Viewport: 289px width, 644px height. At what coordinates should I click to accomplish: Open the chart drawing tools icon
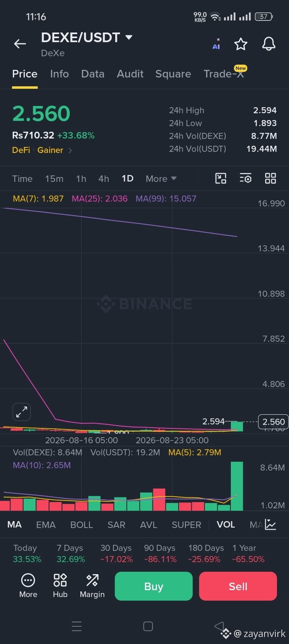[x=221, y=178]
